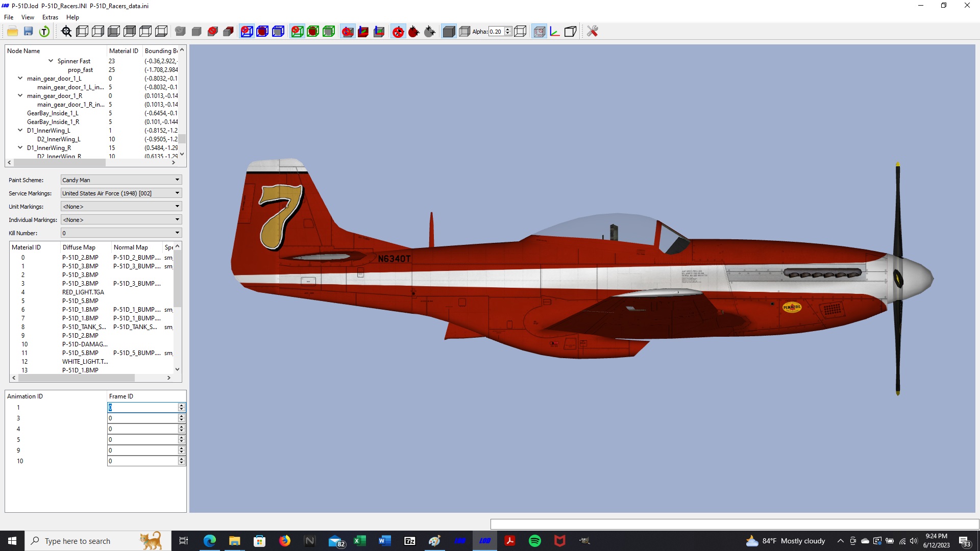Toggle green bounding box off (red no-sign) button
Image resolution: width=980 pixels, height=551 pixels.
click(297, 32)
